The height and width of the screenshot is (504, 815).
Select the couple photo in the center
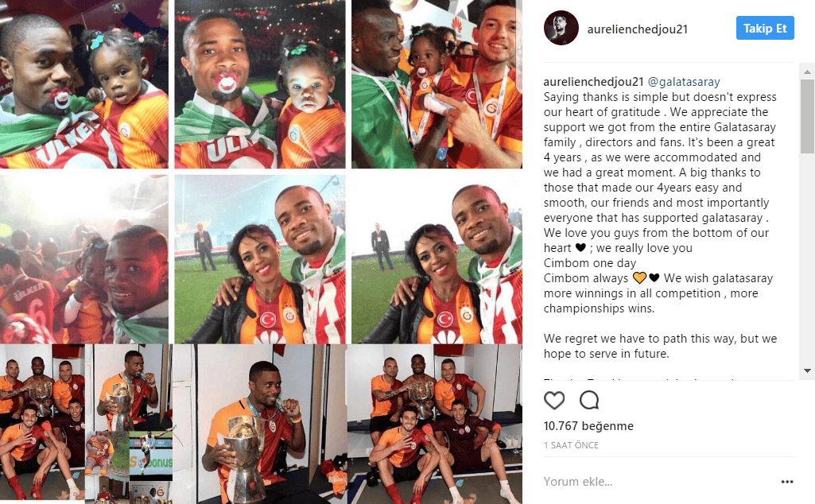click(260, 259)
